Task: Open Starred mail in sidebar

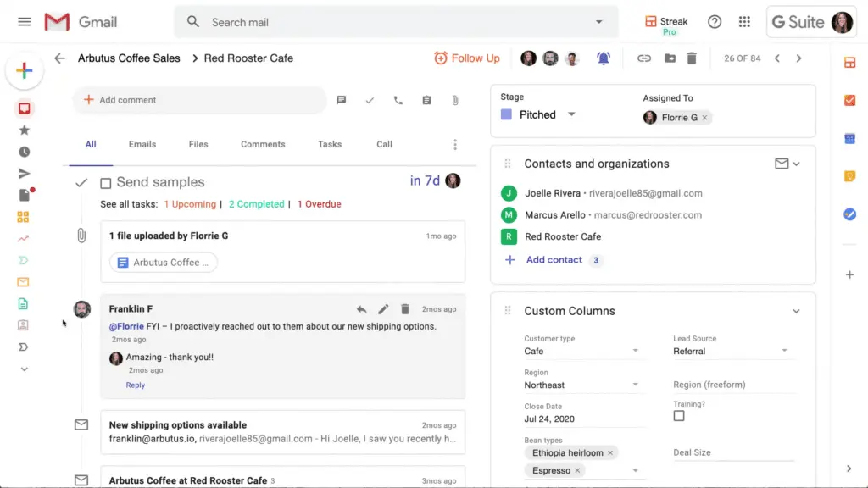Action: pyautogui.click(x=24, y=130)
